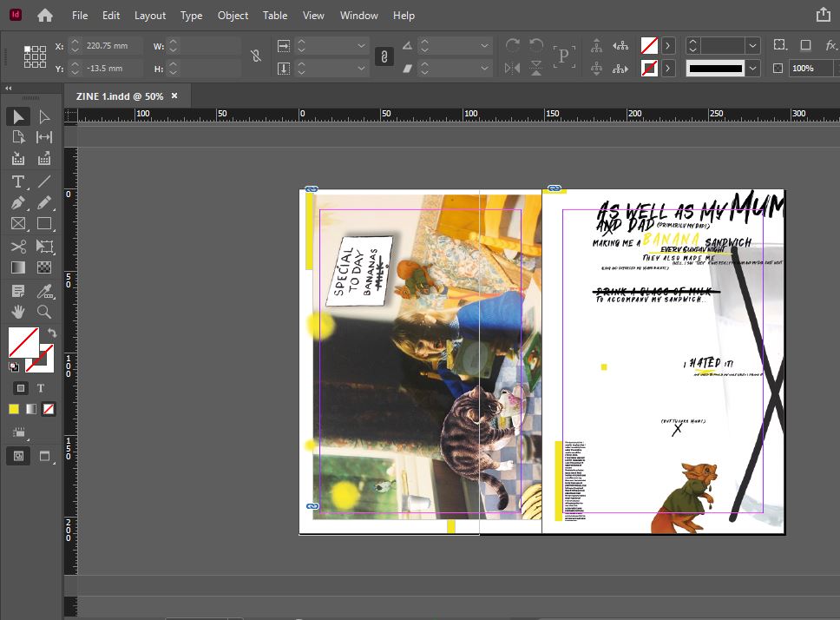840x620 pixels.
Task: Open the stroke style dropdown
Action: (x=752, y=68)
